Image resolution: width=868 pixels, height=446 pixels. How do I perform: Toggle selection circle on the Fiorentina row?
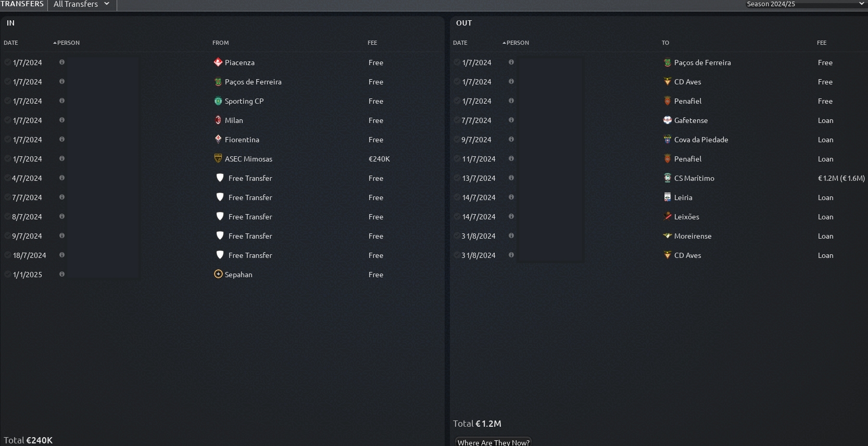click(x=7, y=140)
